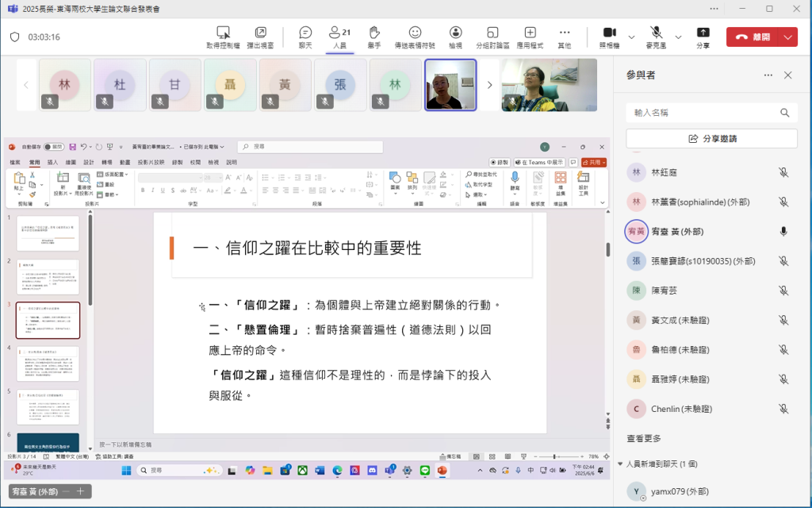This screenshot has height=508, width=812.
Task: Switch to Animations (動畫) ribbon tab
Action: click(x=124, y=163)
